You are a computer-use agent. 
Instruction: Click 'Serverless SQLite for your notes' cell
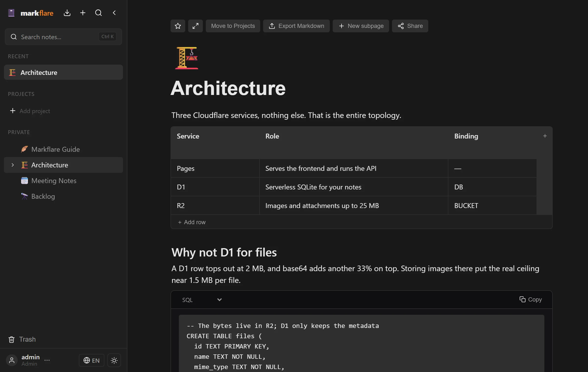click(x=354, y=187)
